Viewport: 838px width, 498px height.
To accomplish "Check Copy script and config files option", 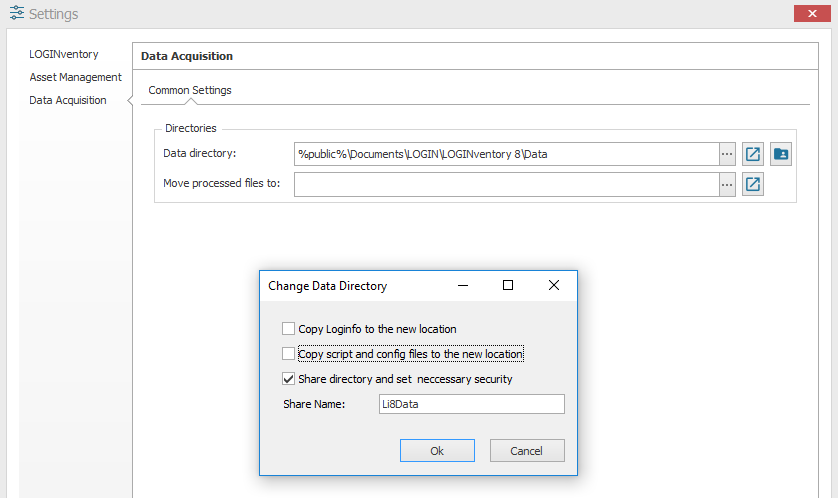I will coord(289,354).
